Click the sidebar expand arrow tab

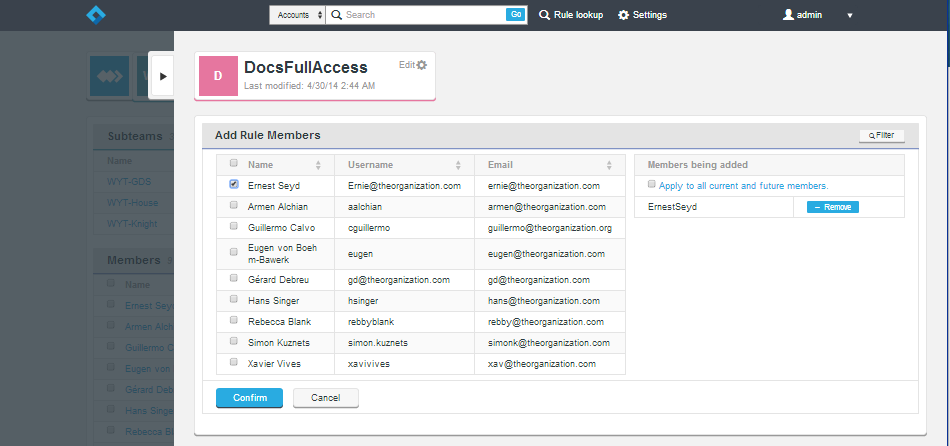(162, 76)
